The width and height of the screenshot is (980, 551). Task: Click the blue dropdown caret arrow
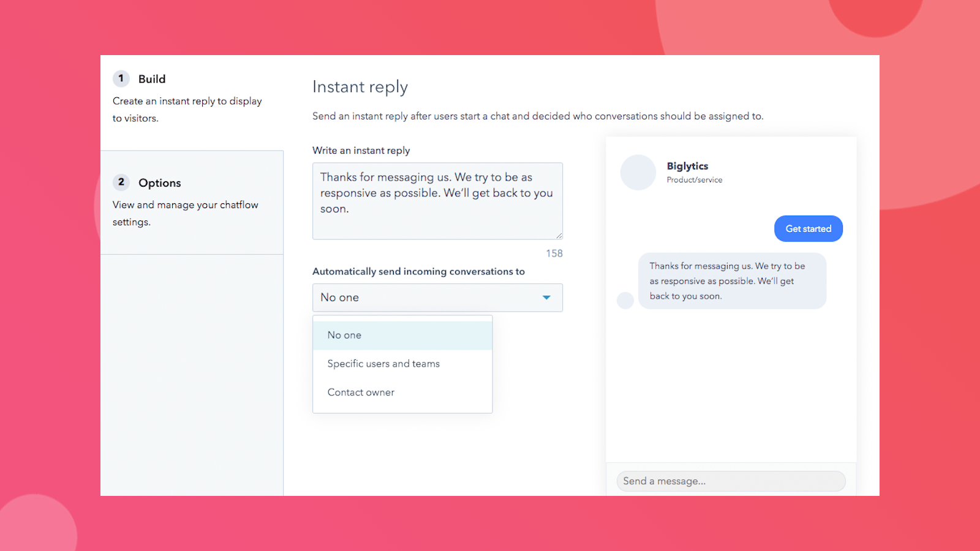546,298
